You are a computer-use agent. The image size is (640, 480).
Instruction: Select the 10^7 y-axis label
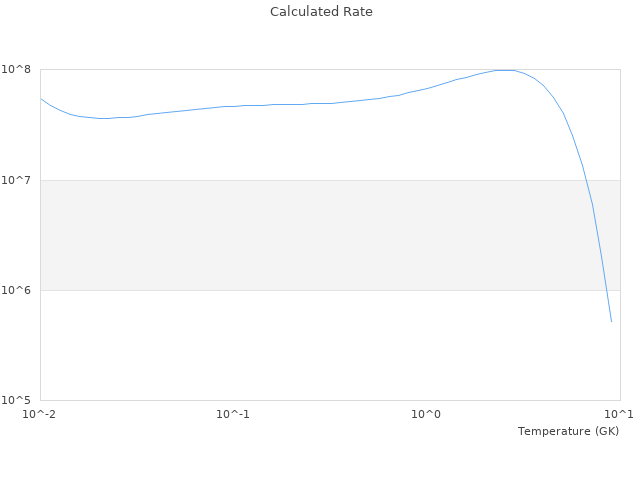(18, 180)
